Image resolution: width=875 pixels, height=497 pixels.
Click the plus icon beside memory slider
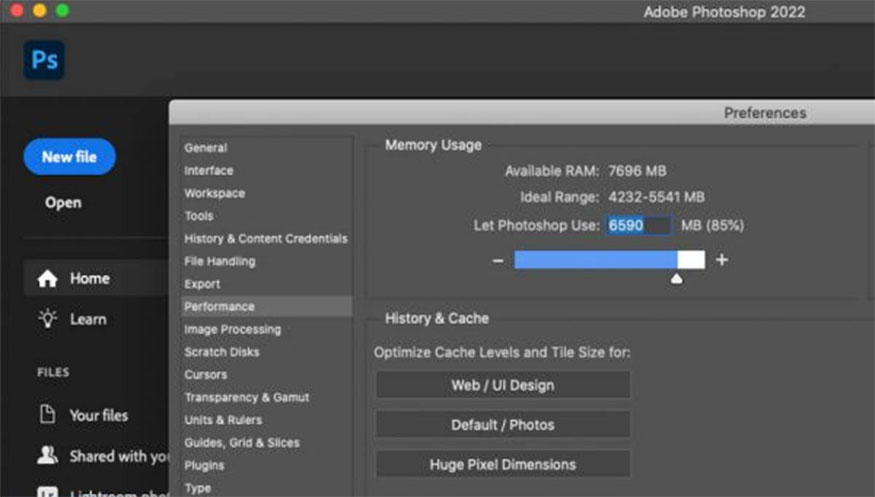pyautogui.click(x=722, y=260)
